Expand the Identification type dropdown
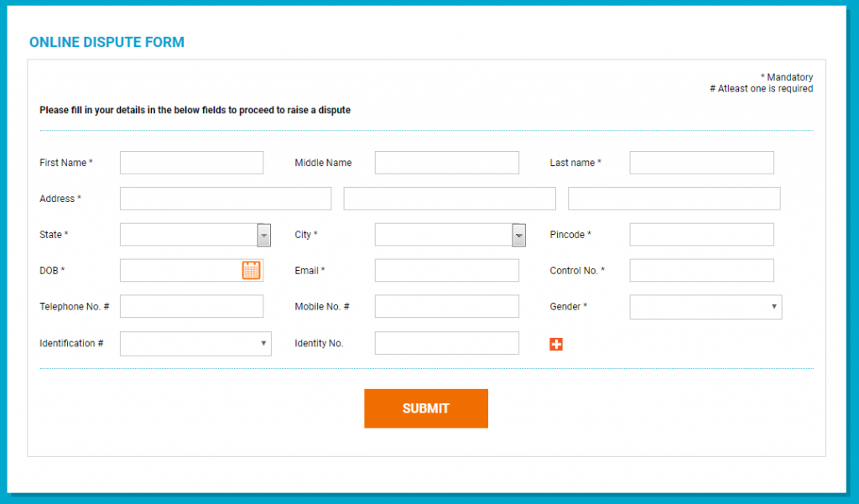Viewport: 859px width, 504px height. (x=195, y=343)
